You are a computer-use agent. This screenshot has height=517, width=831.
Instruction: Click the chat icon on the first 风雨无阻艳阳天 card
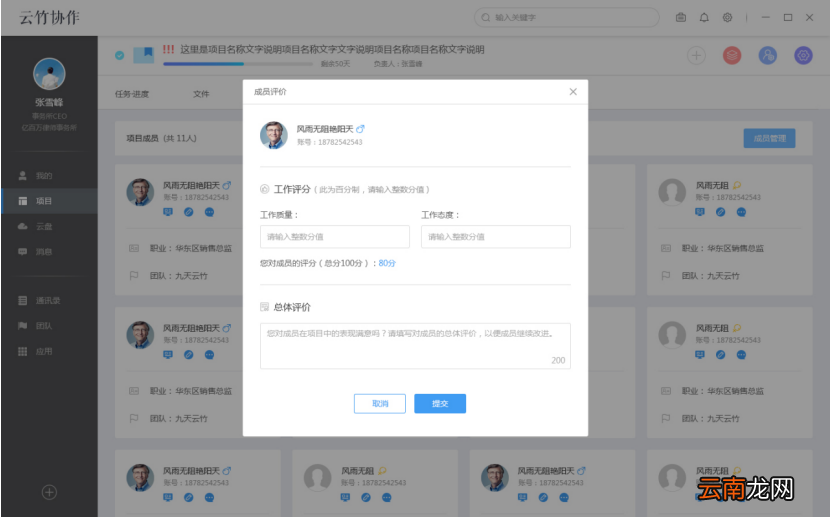[168, 212]
